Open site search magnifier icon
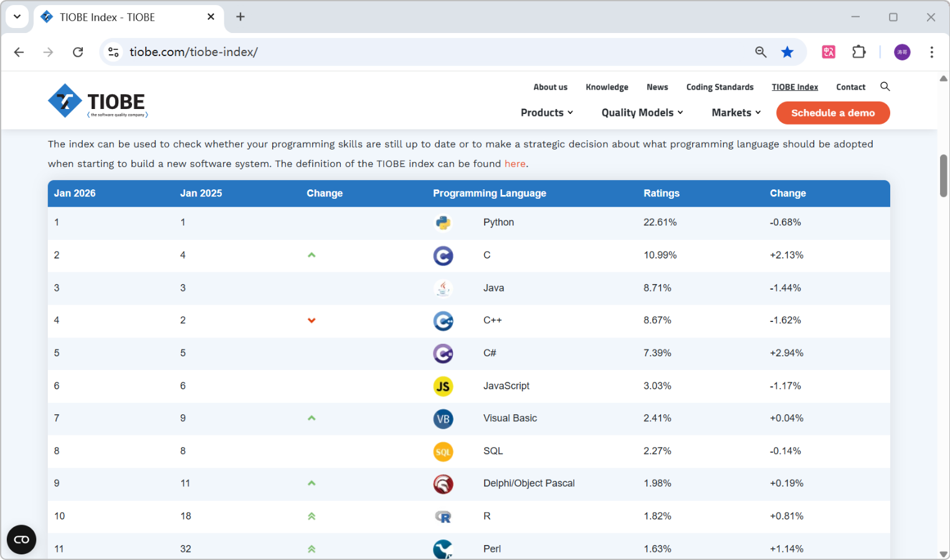The width and height of the screenshot is (950, 560). [885, 87]
